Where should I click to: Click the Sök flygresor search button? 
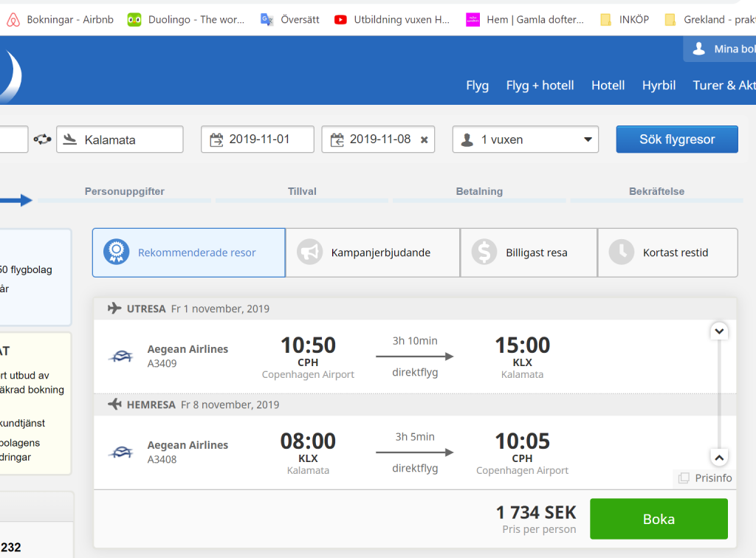(677, 139)
